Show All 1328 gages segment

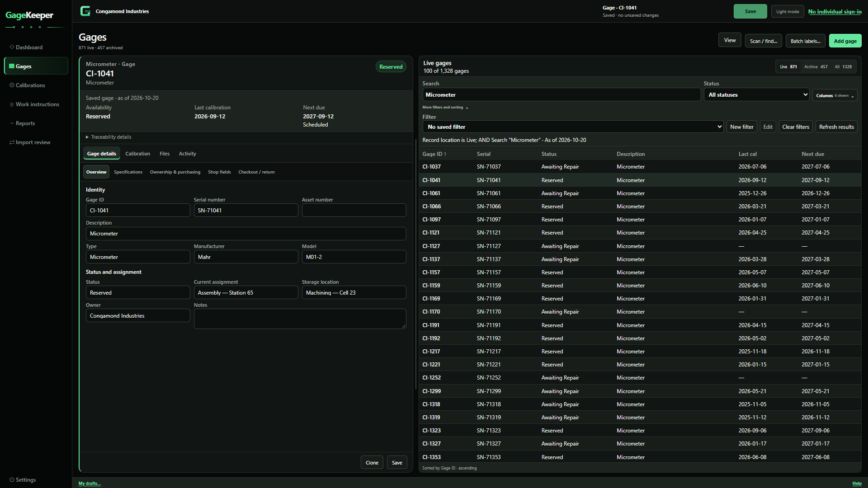click(843, 66)
